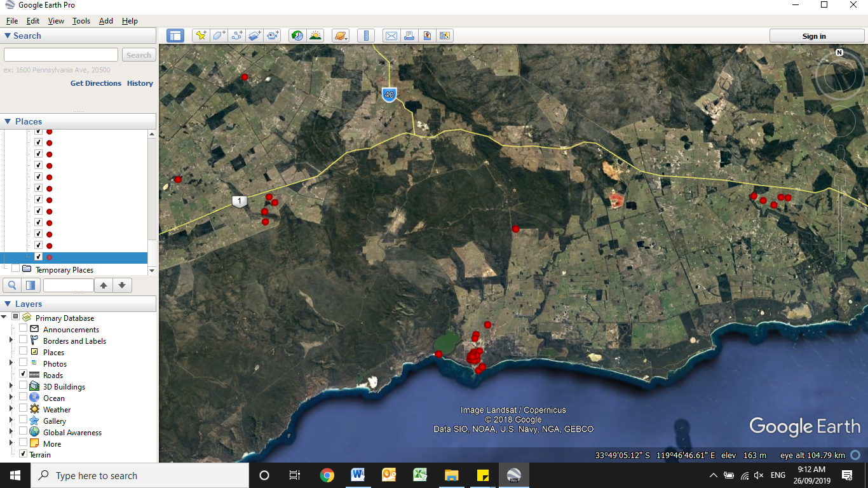The width and height of the screenshot is (868, 488).
Task: Expand the Photos layer node
Action: tap(11, 363)
